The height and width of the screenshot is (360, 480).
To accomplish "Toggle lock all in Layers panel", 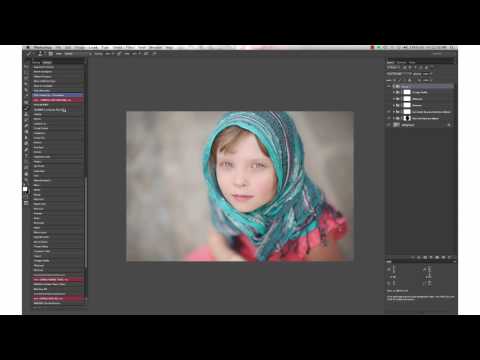I will [x=410, y=80].
